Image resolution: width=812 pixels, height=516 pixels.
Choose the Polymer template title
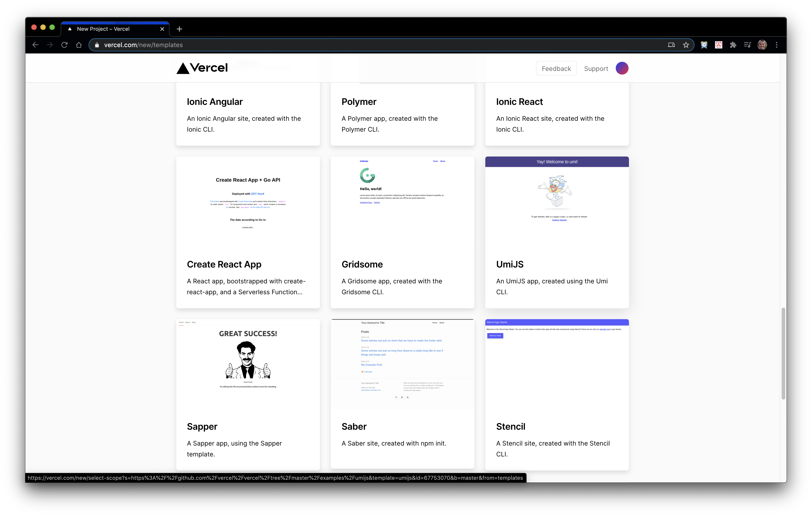click(x=359, y=102)
